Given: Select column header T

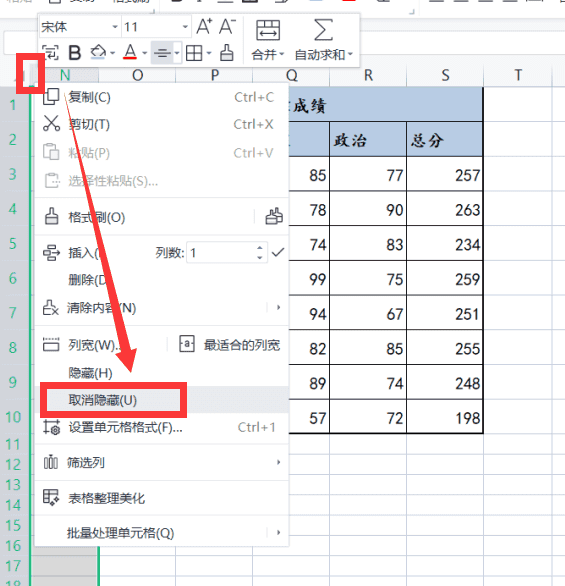Looking at the screenshot, I should point(518,75).
